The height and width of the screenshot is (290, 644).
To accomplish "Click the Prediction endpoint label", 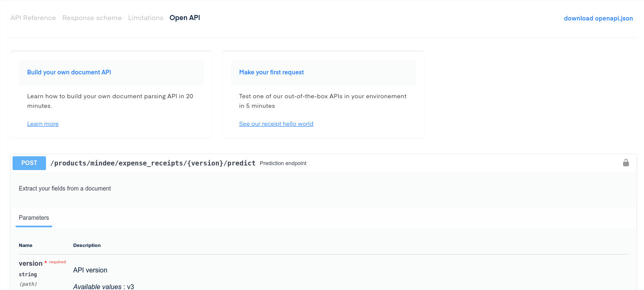I will tap(283, 163).
